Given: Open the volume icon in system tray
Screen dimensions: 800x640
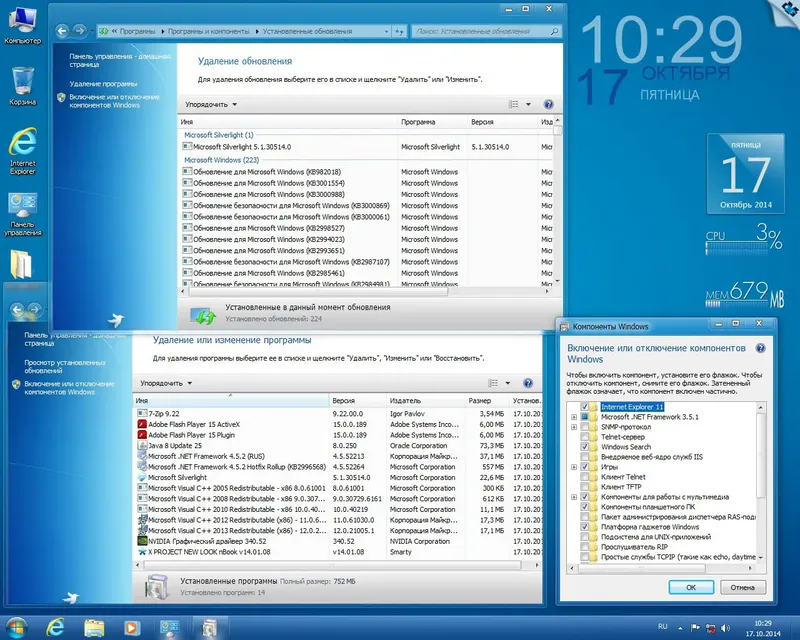Looking at the screenshot, I should [726, 628].
